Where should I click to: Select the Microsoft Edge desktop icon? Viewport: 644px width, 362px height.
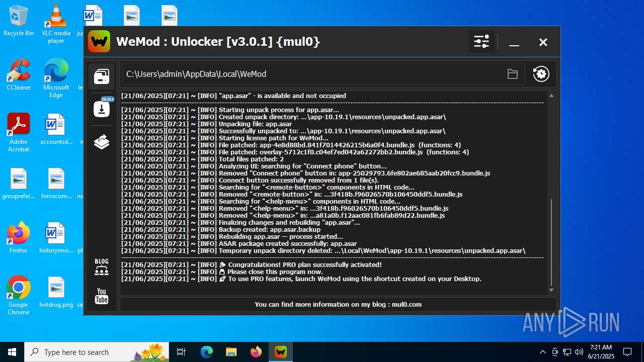(x=56, y=78)
